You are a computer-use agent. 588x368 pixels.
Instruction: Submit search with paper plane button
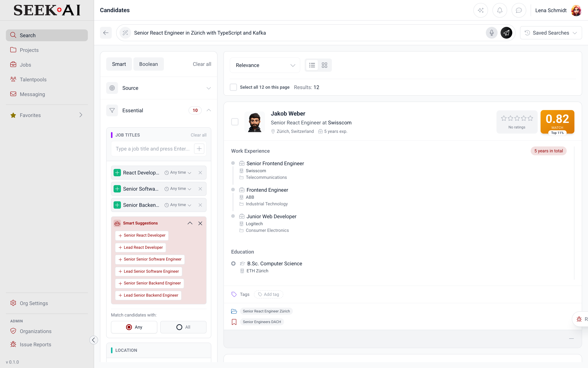click(x=506, y=33)
